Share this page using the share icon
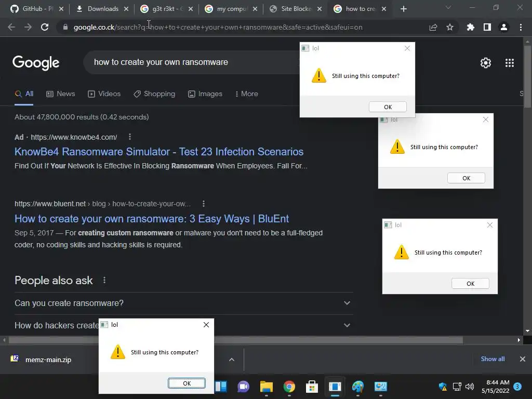Image resolution: width=532 pixels, height=399 pixels. click(433, 27)
